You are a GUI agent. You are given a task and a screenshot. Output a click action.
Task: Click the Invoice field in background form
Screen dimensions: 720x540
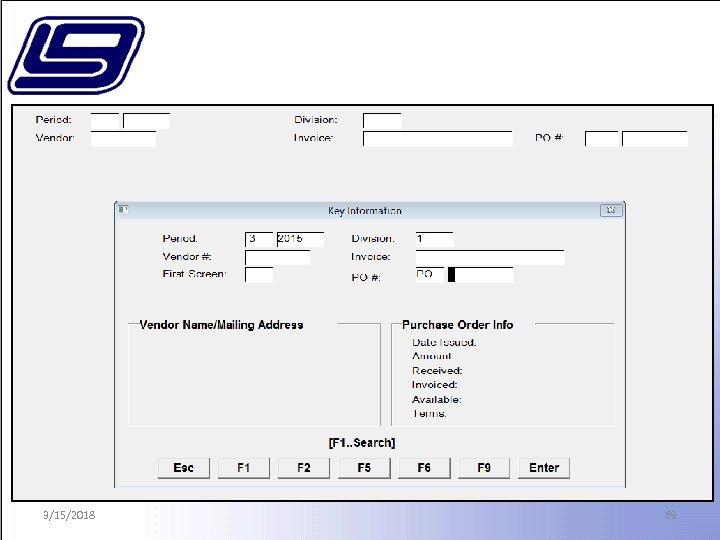[438, 139]
